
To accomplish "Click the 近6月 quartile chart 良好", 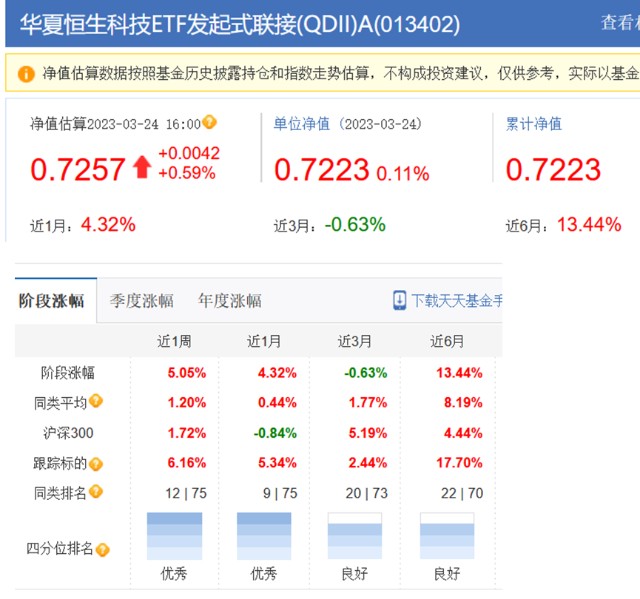I will [x=447, y=536].
